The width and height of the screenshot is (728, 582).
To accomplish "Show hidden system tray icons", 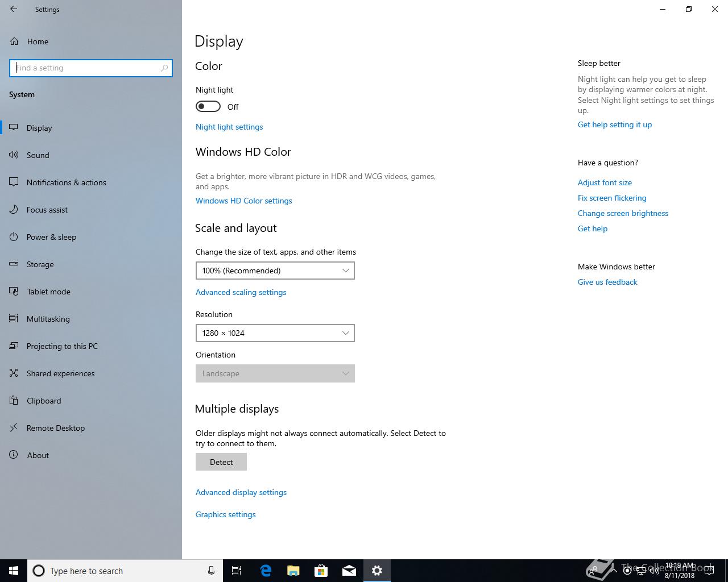I will coord(614,571).
